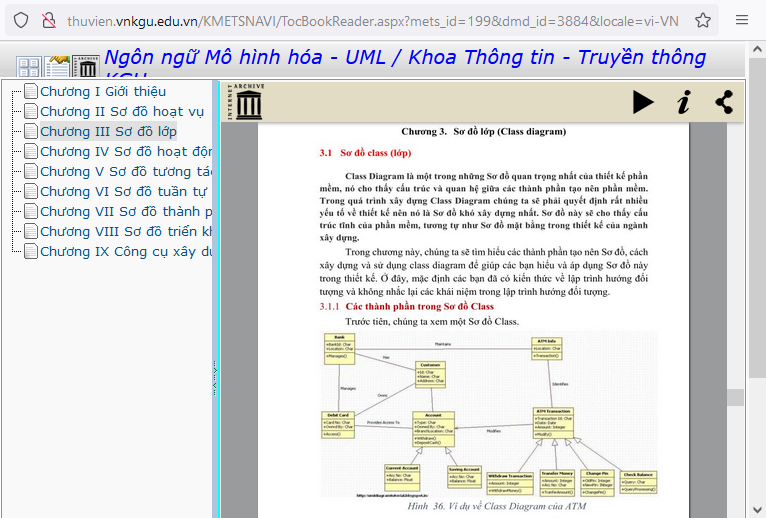The height and width of the screenshot is (518, 766).
Task: Click the document with handshake icon
Action: point(58,67)
